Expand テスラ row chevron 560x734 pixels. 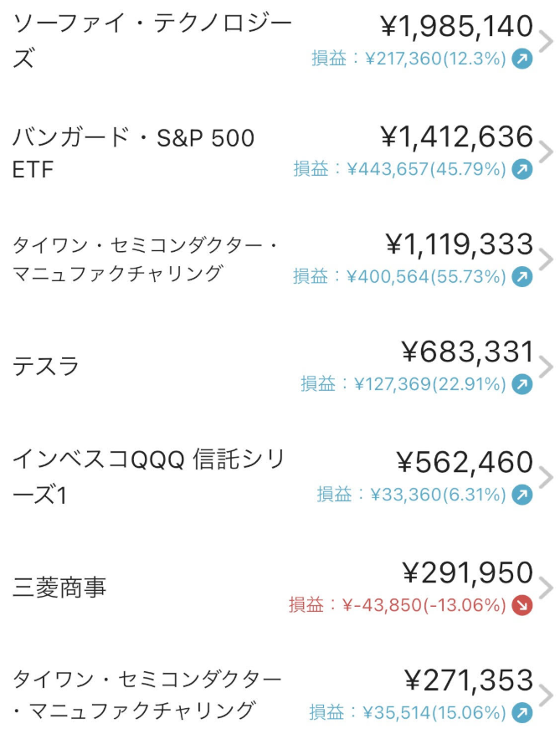point(547,367)
